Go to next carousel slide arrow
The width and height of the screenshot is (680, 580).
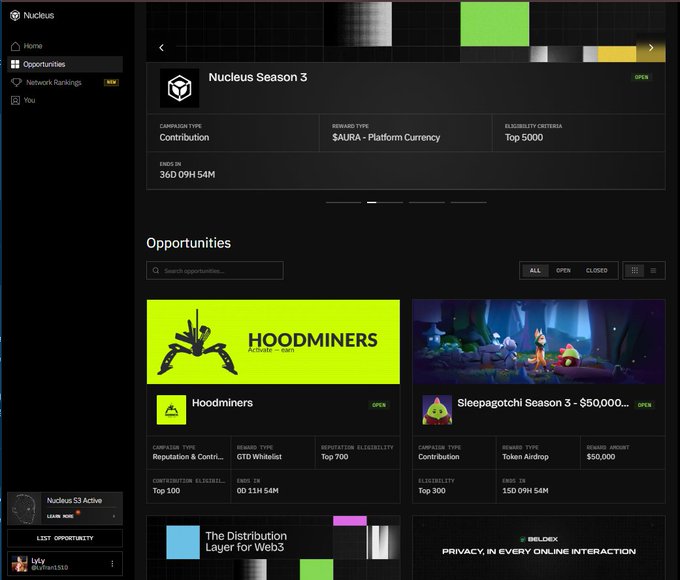(651, 48)
